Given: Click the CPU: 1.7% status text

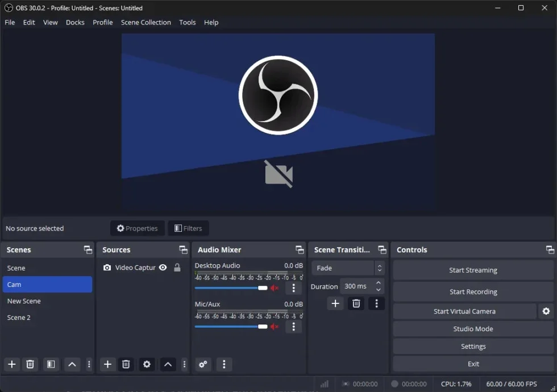Looking at the screenshot, I should pyautogui.click(x=456, y=384).
